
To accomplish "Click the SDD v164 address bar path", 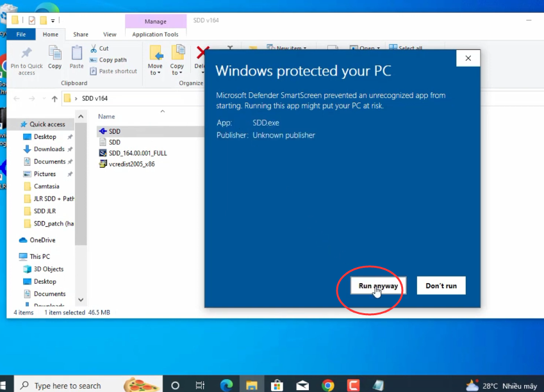I will pos(95,98).
